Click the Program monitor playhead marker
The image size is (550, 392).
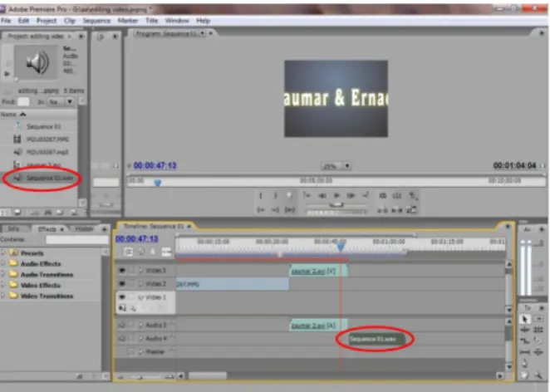coord(158,183)
